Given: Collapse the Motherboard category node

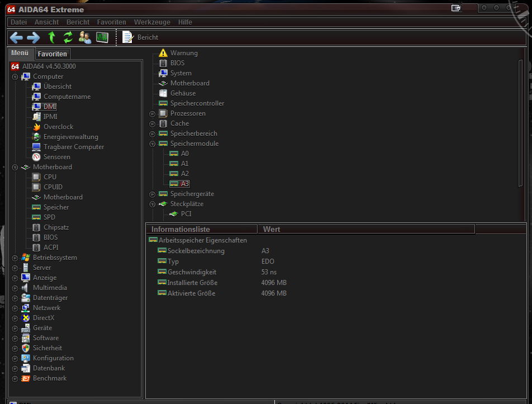Looking at the screenshot, I should tap(15, 168).
